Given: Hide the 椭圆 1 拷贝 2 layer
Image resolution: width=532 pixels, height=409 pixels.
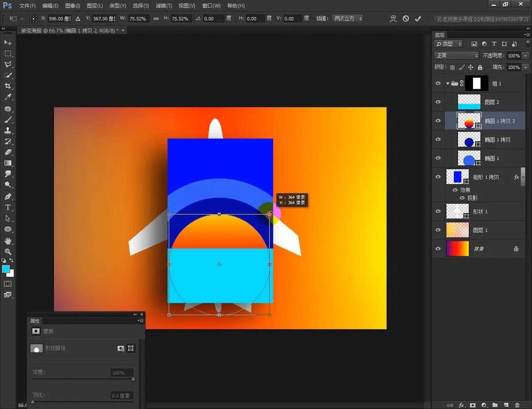Looking at the screenshot, I should [438, 121].
